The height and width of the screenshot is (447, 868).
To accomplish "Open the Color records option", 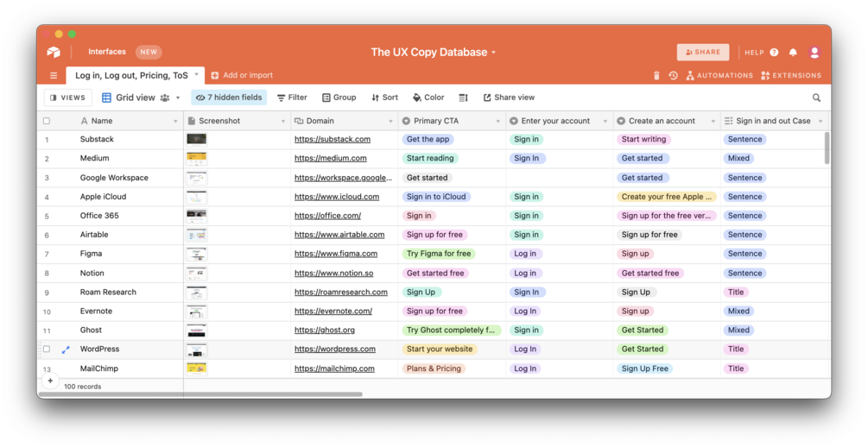I will 428,98.
